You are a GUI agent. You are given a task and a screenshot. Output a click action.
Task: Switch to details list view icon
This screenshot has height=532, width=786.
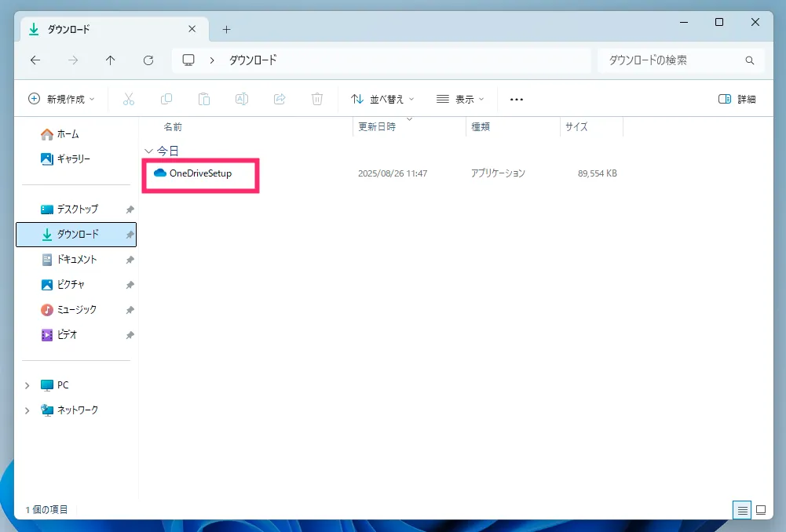tap(742, 510)
